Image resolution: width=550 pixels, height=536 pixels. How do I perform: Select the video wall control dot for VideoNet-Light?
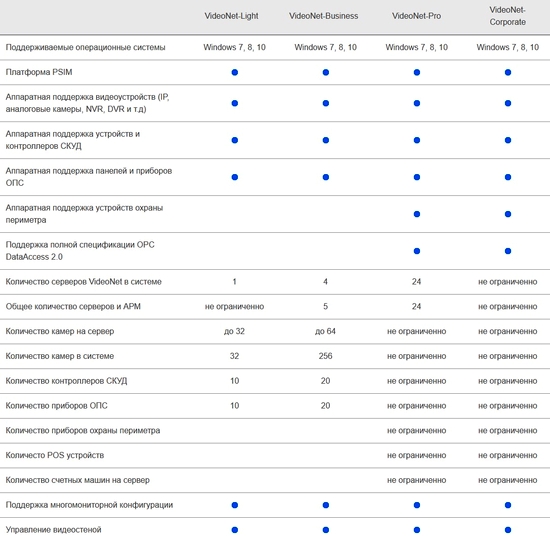click(235, 530)
